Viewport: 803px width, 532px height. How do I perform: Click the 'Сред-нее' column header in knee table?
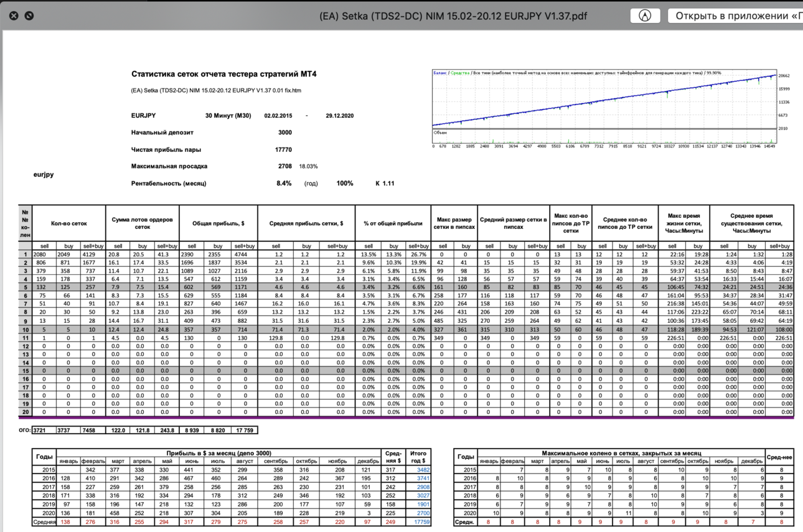pos(779,457)
